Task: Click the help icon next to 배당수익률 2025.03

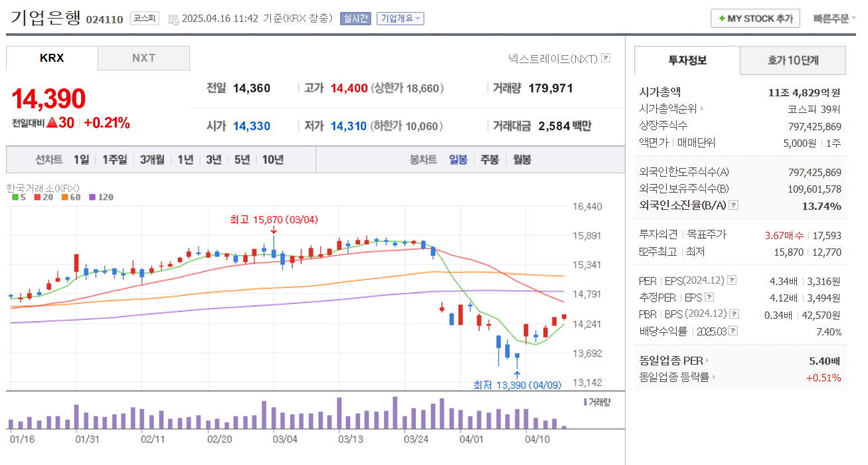Action: point(733,331)
